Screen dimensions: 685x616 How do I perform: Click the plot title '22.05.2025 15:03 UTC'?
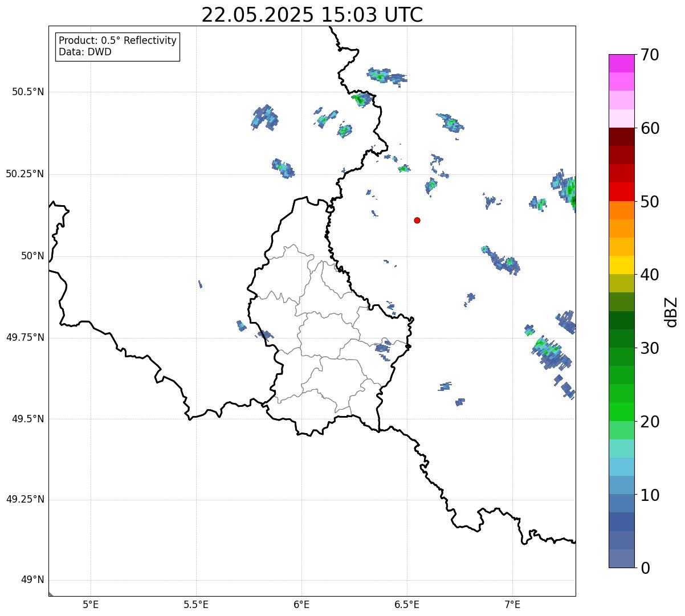click(312, 14)
